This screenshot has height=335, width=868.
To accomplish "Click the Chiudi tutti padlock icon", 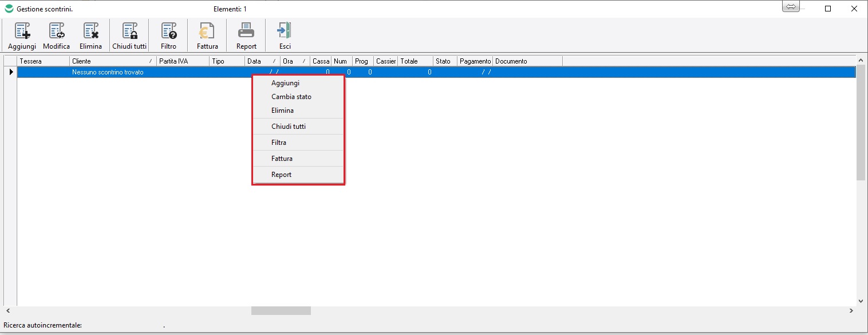I will tap(129, 31).
